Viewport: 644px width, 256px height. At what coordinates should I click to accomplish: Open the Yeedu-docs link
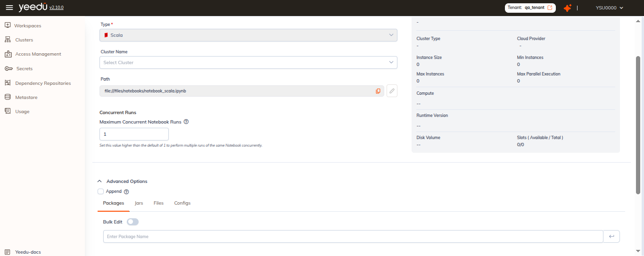coord(28,252)
